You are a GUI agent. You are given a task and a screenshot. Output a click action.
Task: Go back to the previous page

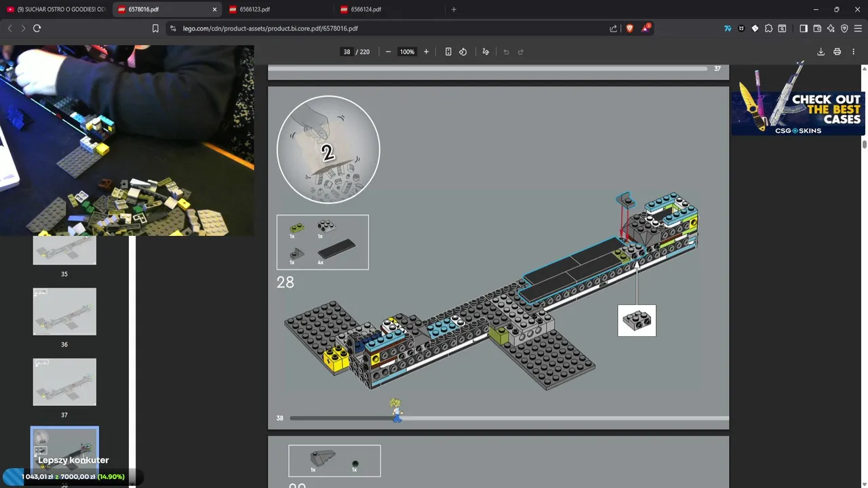(9, 28)
